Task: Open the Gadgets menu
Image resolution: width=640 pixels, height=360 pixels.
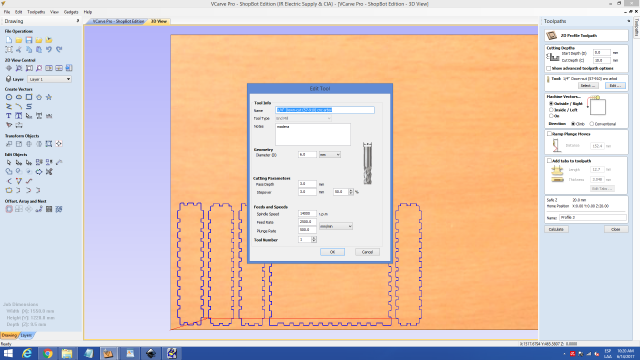Action: pos(71,12)
